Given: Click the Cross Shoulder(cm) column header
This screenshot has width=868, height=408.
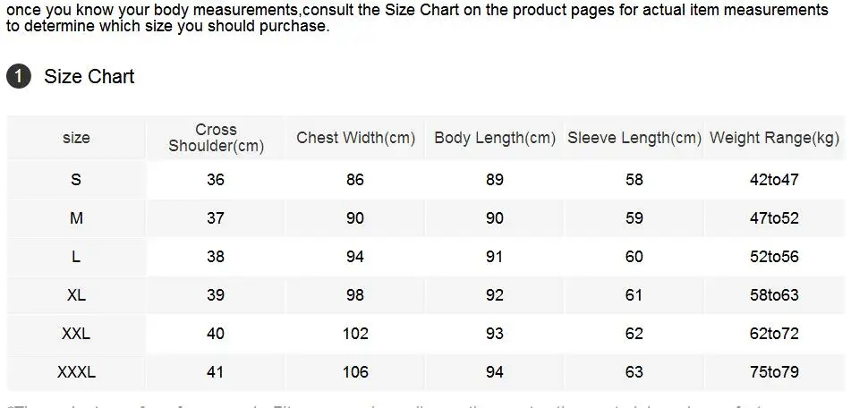Looking at the screenshot, I should tap(216, 138).
